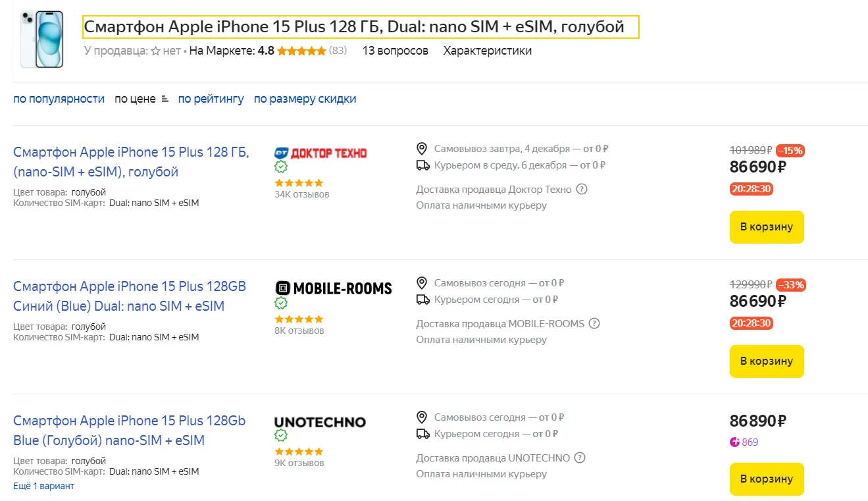Add UNOTECHNO offer to cart
The height and width of the screenshot is (501, 868).
(767, 479)
